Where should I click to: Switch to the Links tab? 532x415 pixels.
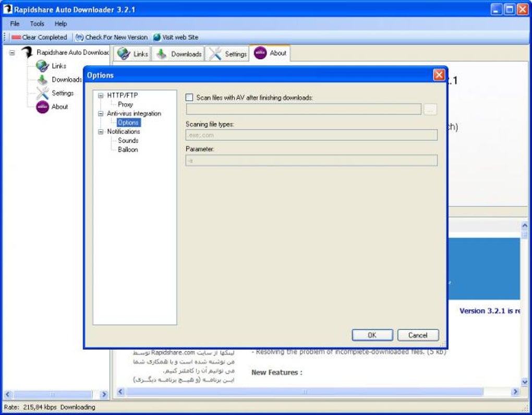(x=132, y=54)
